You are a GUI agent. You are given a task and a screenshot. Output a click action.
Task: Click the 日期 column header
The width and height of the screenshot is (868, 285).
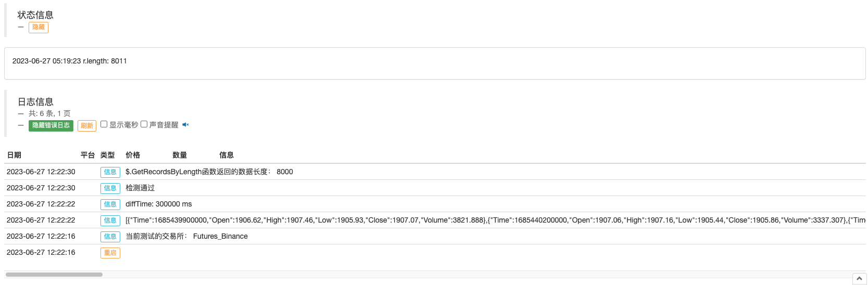coord(14,155)
